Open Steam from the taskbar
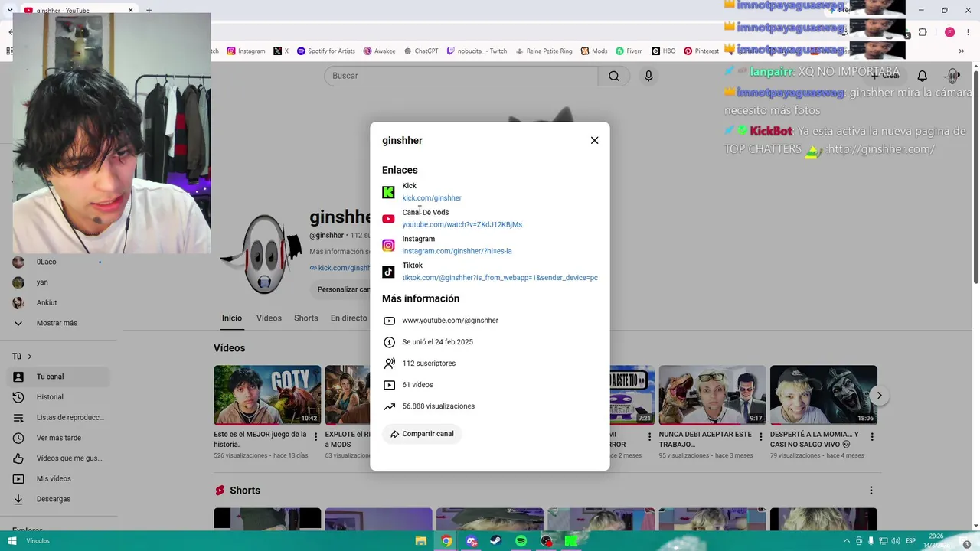 [x=496, y=541]
